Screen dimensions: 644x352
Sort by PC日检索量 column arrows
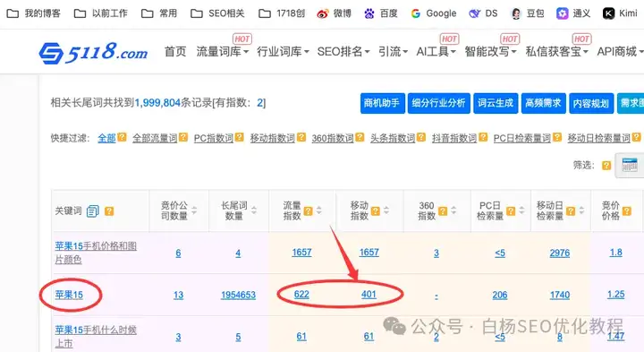click(521, 210)
